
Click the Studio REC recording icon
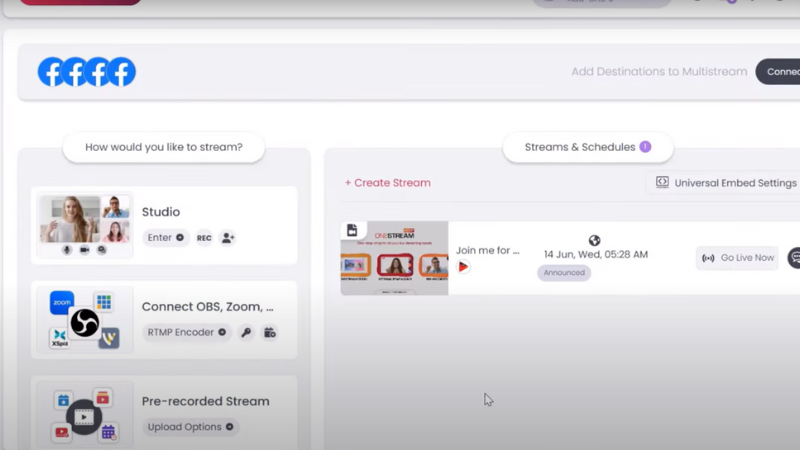(x=204, y=238)
